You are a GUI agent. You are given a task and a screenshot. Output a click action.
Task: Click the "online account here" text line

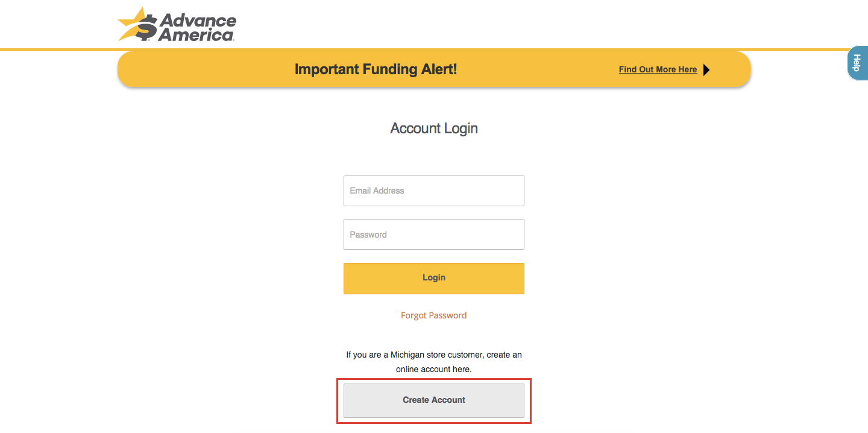pos(434,369)
